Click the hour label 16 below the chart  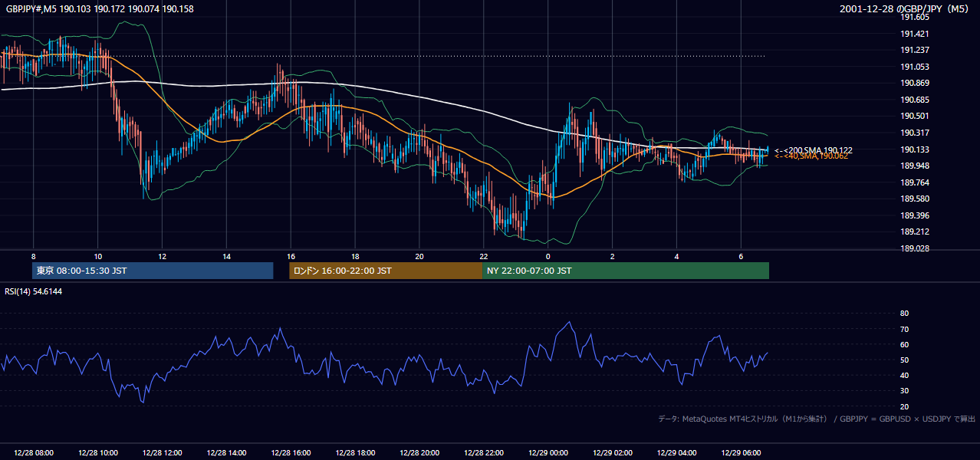(291, 256)
